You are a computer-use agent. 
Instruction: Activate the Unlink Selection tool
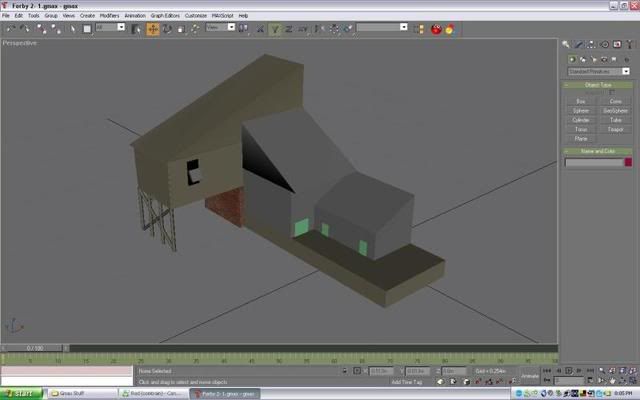pyautogui.click(x=56, y=29)
